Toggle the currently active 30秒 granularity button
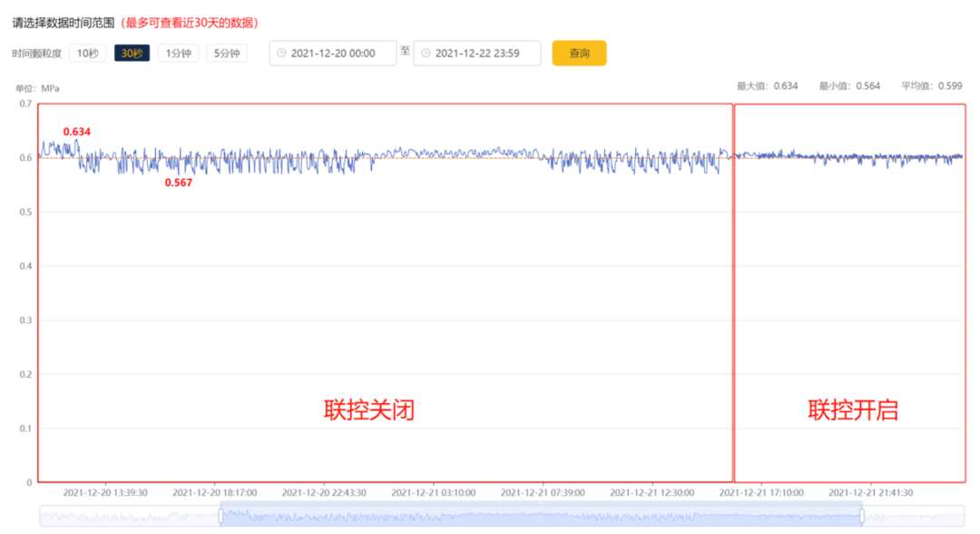The height and width of the screenshot is (534, 980). coord(132,53)
